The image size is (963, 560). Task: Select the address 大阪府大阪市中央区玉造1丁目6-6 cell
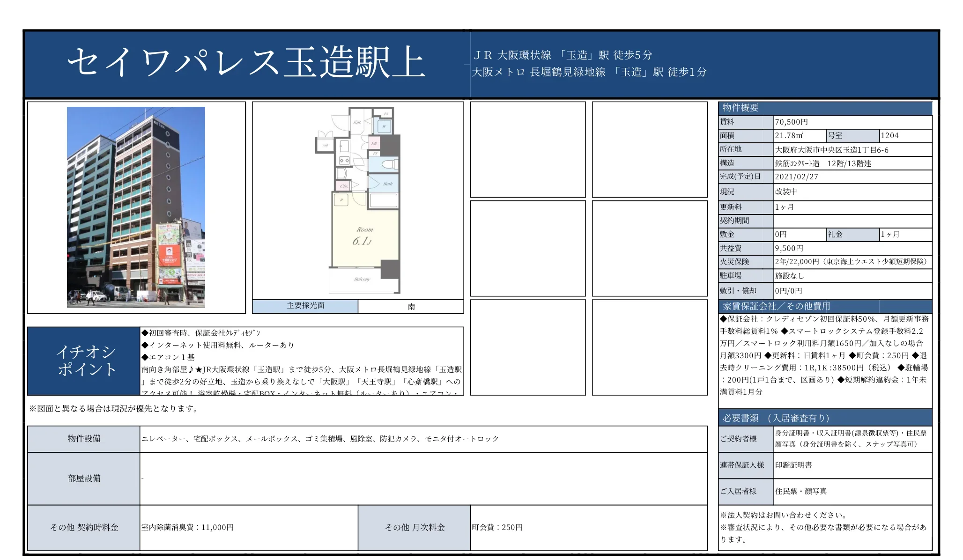pyautogui.click(x=852, y=150)
